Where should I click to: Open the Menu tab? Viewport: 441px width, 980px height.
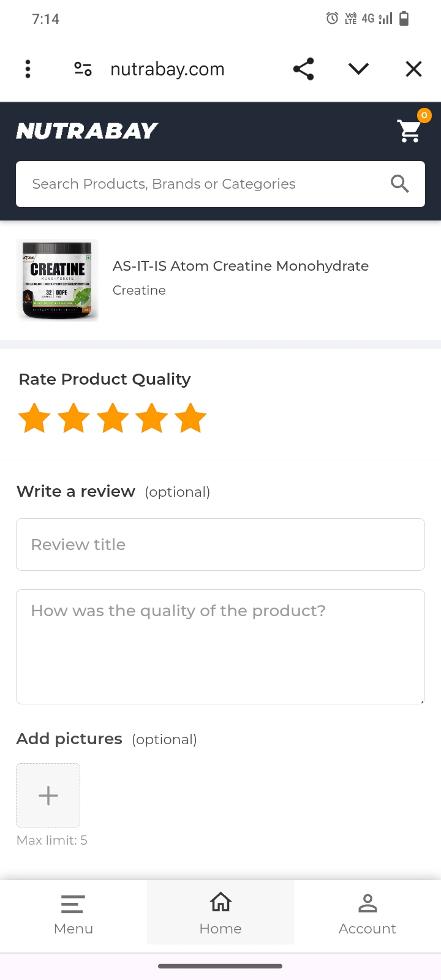[x=73, y=913]
